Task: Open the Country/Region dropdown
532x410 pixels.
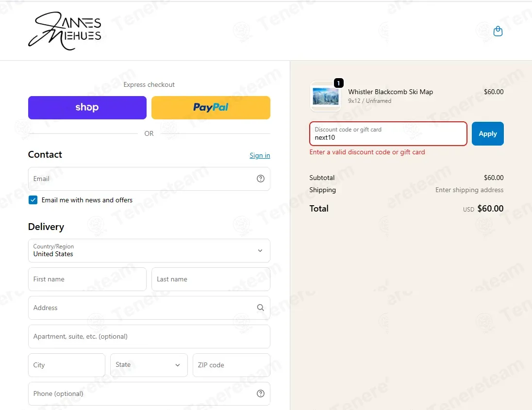Action: coord(149,251)
